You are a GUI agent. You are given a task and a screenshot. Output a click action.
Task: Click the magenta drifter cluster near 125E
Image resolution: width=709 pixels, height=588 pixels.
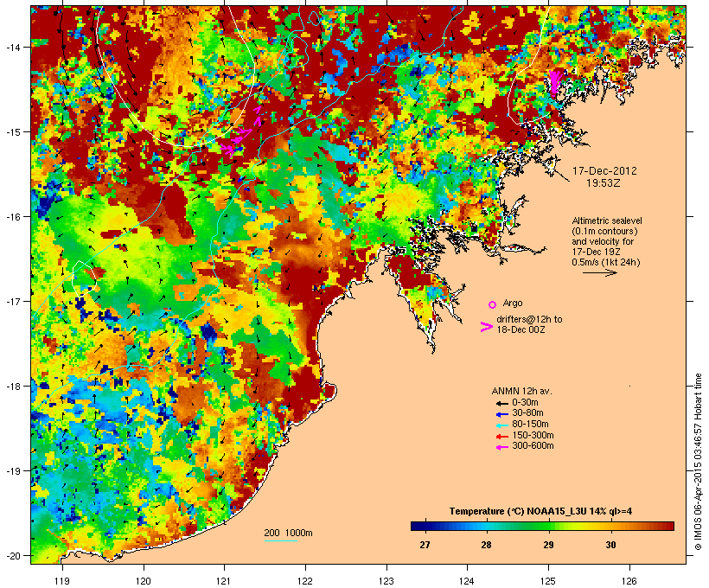tap(554, 82)
